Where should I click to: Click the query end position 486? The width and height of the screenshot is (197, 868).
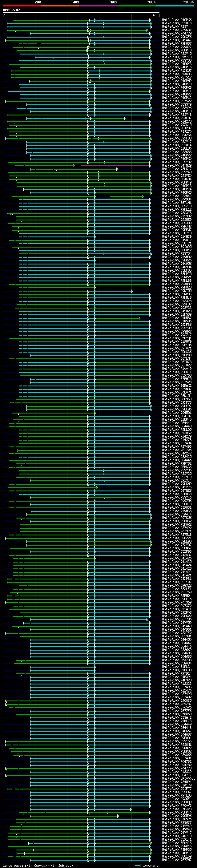point(155,15)
